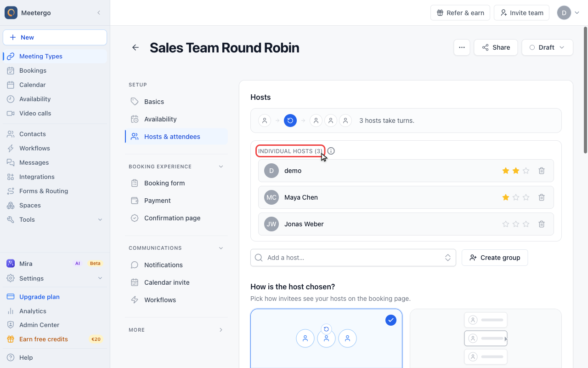Collapse the Communications section

pos(221,248)
